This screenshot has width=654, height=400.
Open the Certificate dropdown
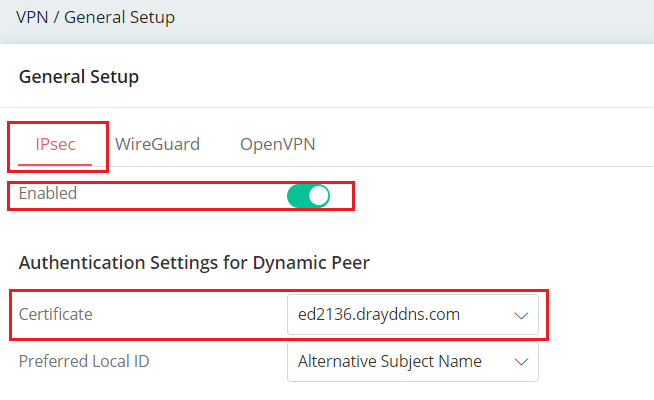pos(412,314)
